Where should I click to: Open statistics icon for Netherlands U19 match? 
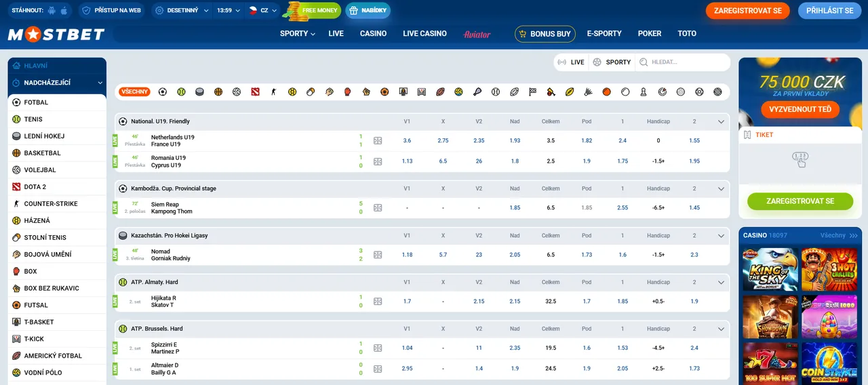point(378,141)
